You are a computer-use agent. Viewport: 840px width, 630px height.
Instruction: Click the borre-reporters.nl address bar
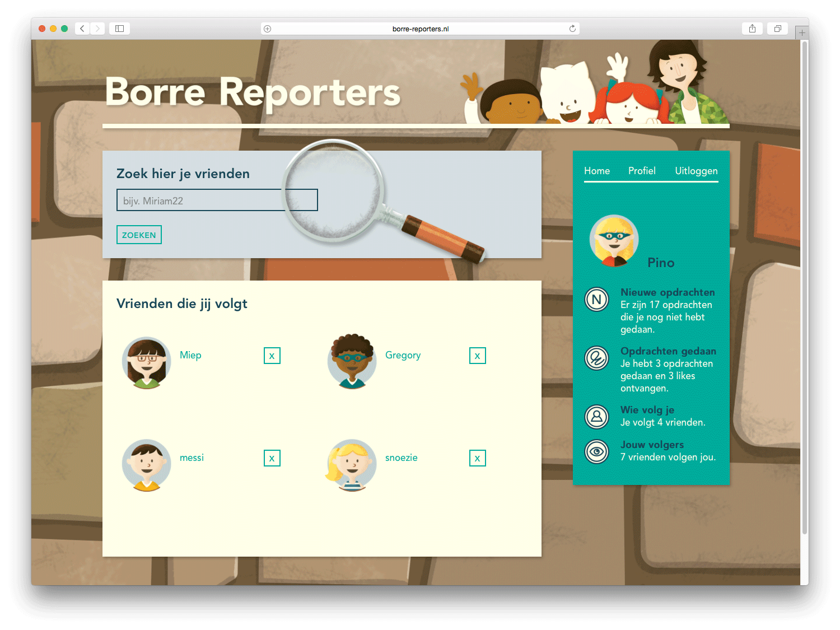tap(420, 29)
